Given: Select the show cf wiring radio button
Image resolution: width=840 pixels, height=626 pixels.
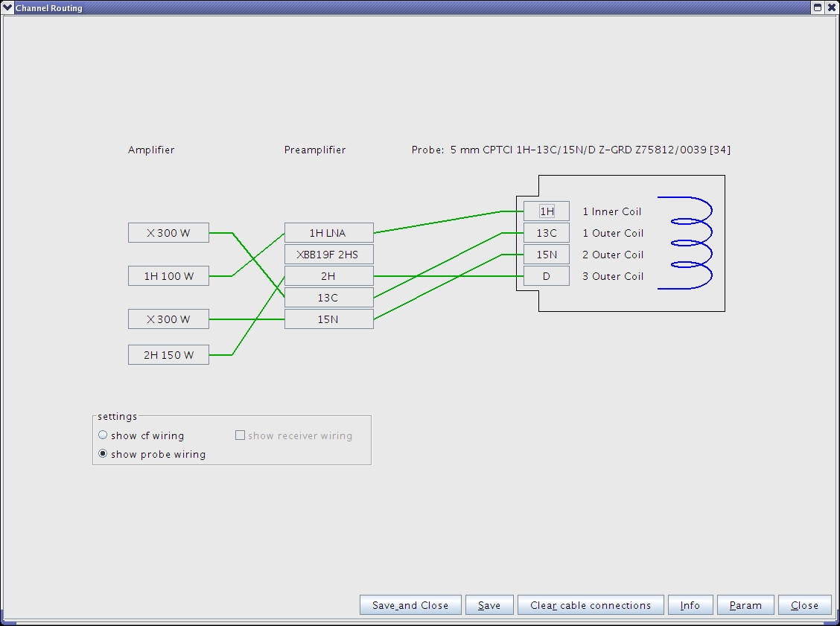Looking at the screenshot, I should pyautogui.click(x=103, y=435).
